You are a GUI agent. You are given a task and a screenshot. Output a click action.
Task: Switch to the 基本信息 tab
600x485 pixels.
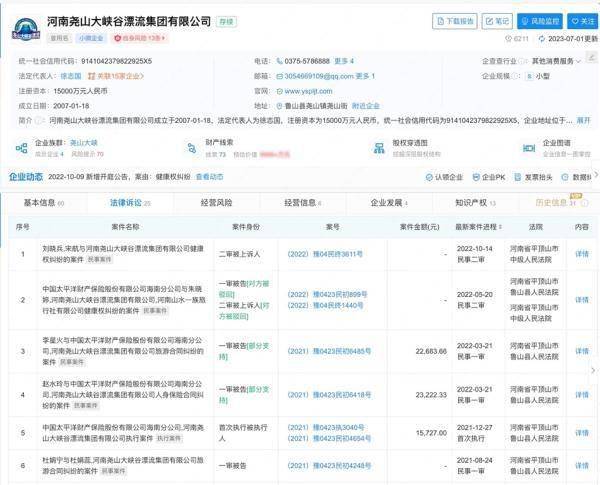pos(40,203)
